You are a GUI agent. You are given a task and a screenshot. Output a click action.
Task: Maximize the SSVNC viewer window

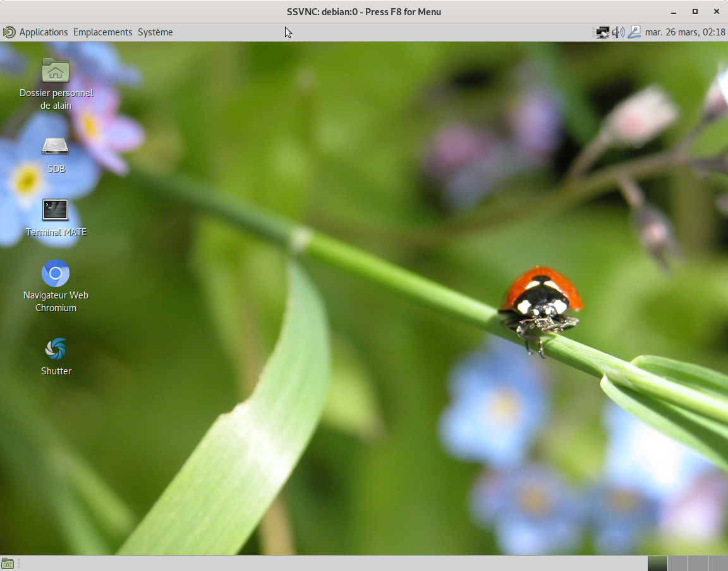[x=695, y=11]
